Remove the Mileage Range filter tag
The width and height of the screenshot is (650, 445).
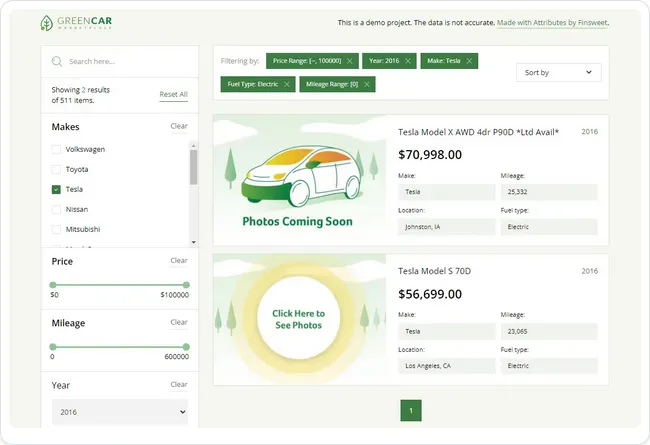click(366, 84)
